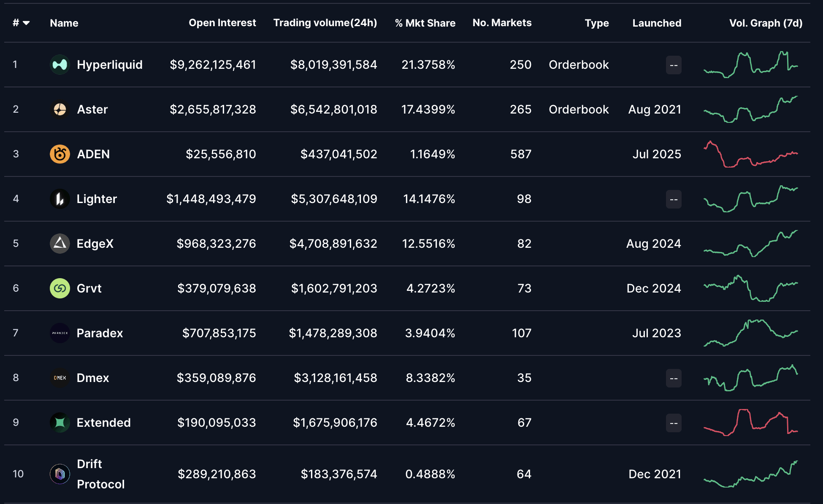The width and height of the screenshot is (823, 504).
Task: Click the EdgeX triangle logo icon
Action: [60, 244]
